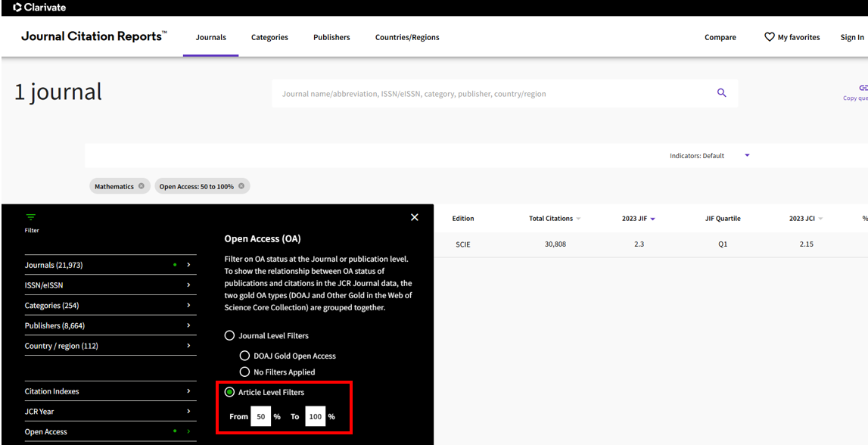Click the Clarivate logo
The width and height of the screenshot is (868, 448).
pos(39,8)
